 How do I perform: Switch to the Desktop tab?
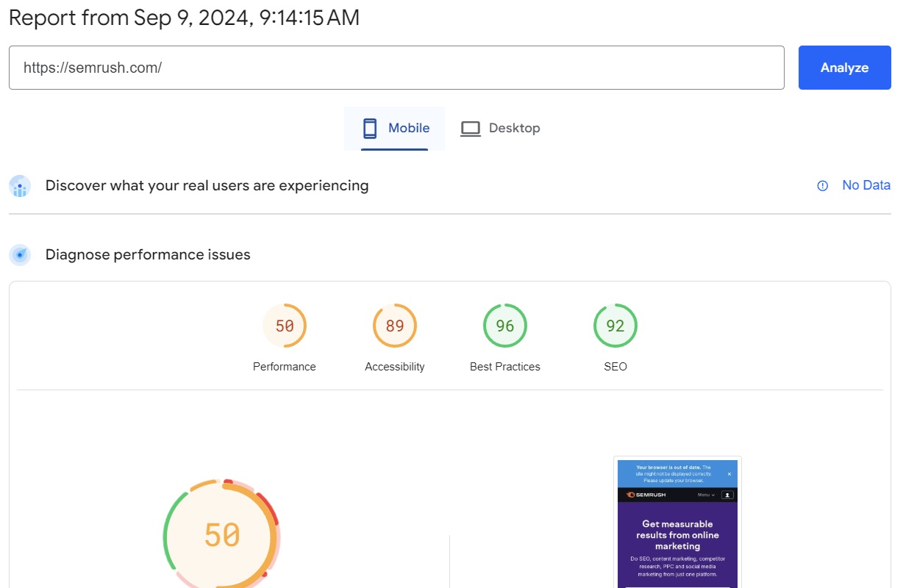pyautogui.click(x=501, y=127)
